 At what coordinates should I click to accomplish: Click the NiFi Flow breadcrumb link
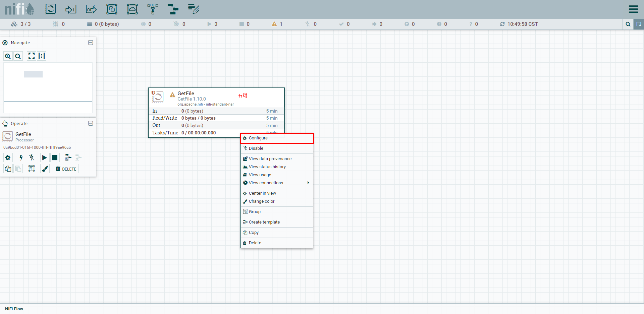pos(14,309)
